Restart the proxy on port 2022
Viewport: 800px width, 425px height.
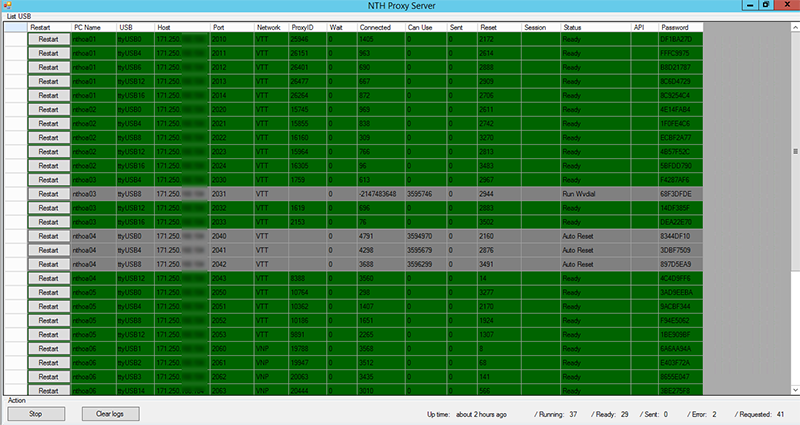(48, 138)
